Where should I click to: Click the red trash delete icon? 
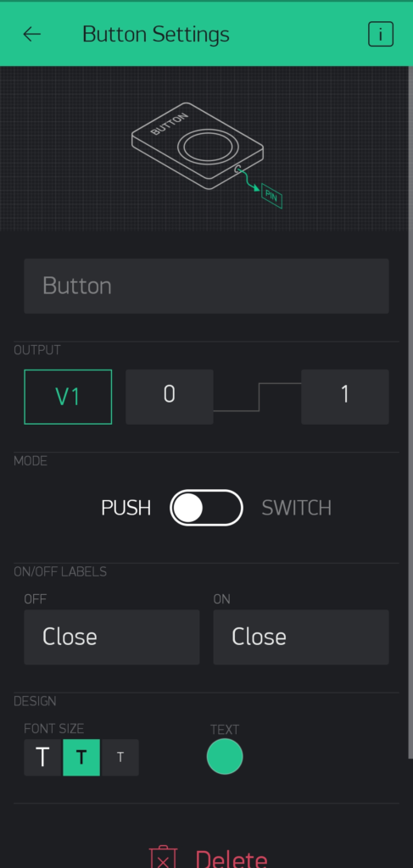pos(164,857)
